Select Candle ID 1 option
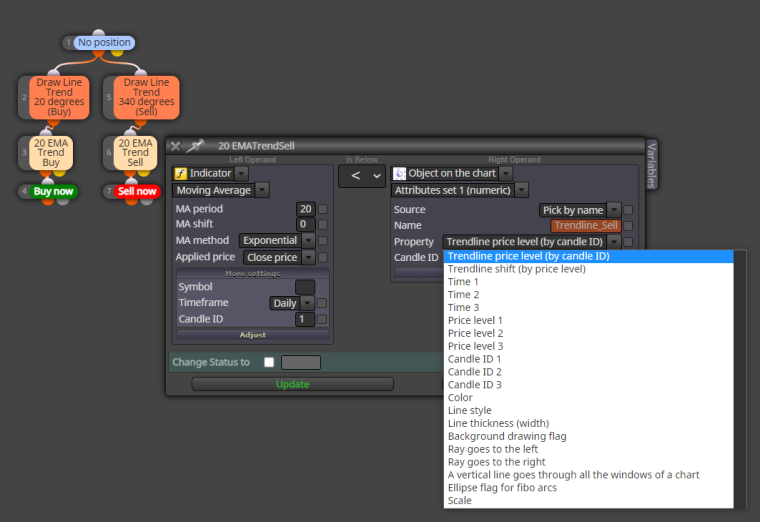This screenshot has width=760, height=522. (x=588, y=359)
